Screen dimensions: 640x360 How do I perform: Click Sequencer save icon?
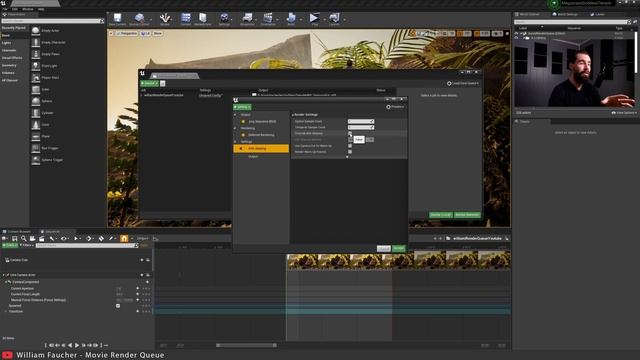(14, 238)
